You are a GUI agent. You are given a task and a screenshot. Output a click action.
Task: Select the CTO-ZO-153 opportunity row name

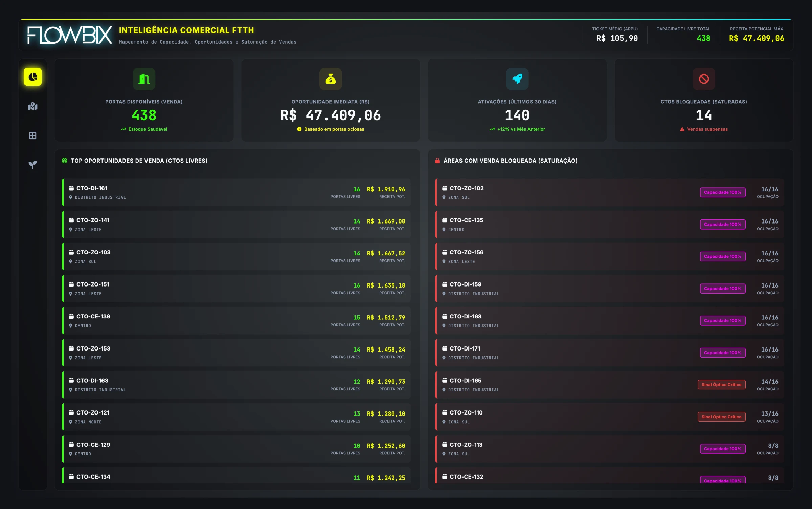tap(93, 348)
